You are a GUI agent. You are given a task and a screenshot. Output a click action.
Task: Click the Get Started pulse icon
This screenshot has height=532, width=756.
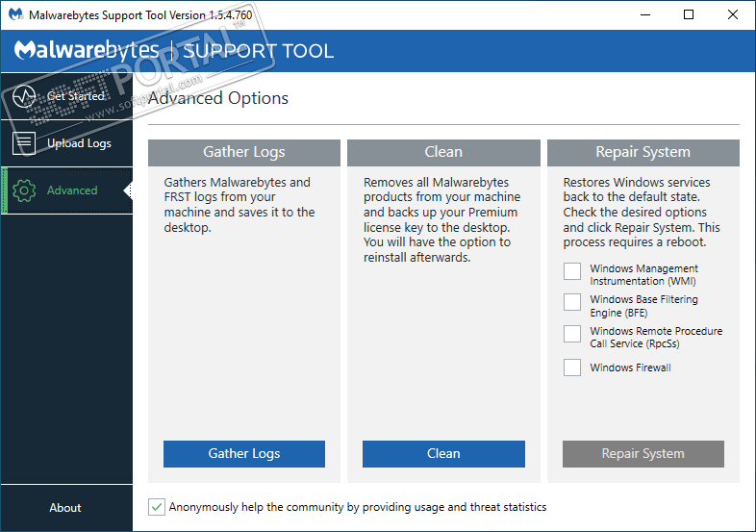25,96
